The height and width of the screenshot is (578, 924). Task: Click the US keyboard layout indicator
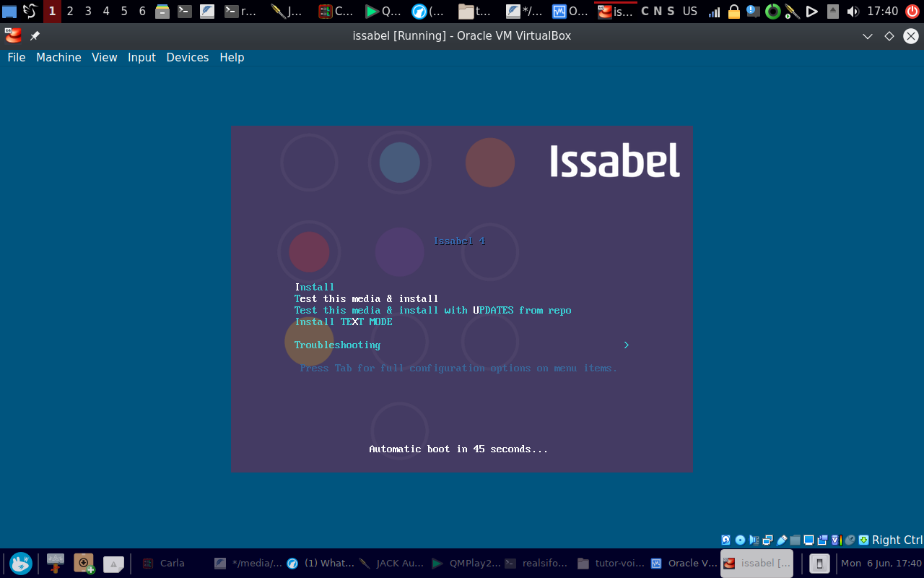click(690, 11)
